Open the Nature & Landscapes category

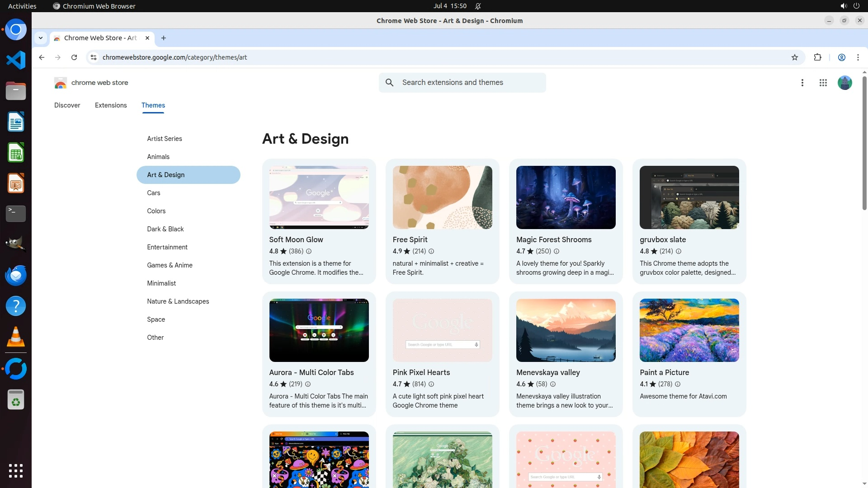(x=178, y=301)
